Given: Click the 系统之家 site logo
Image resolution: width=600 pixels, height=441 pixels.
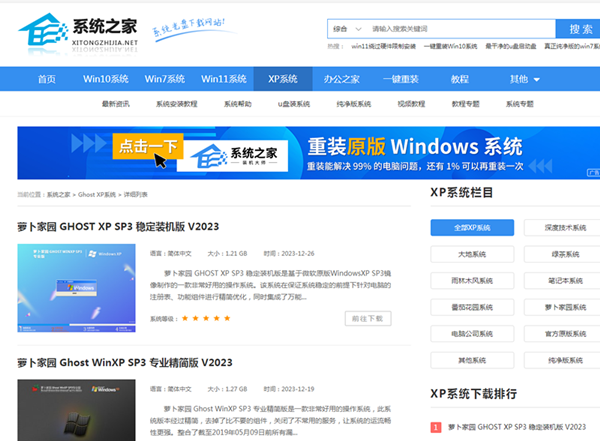Looking at the screenshot, I should click(78, 33).
